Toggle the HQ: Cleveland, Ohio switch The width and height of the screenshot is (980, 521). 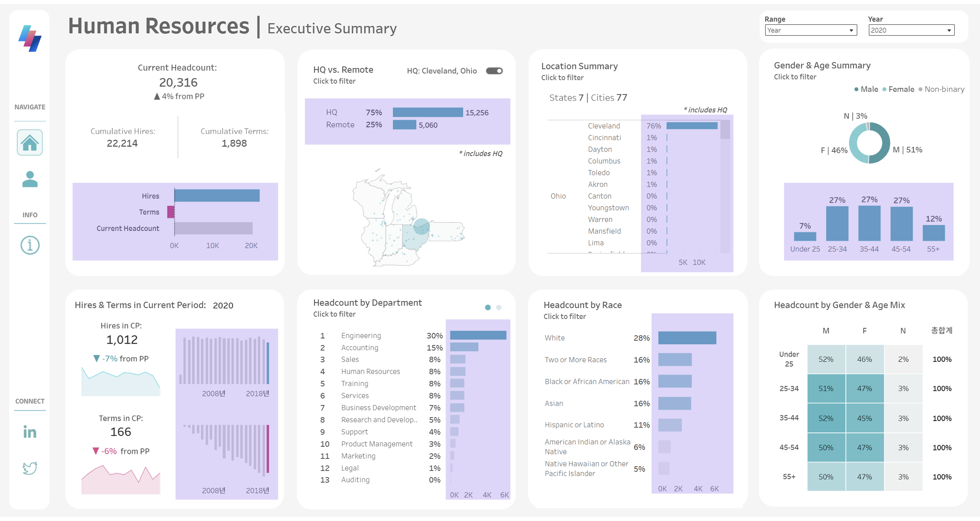click(494, 71)
